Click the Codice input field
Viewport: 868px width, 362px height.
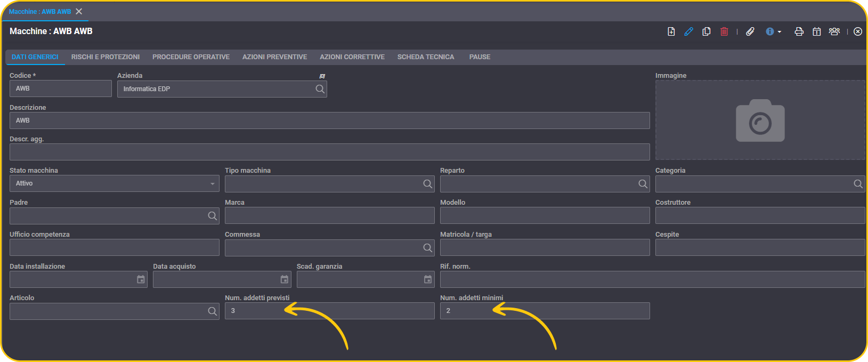61,89
